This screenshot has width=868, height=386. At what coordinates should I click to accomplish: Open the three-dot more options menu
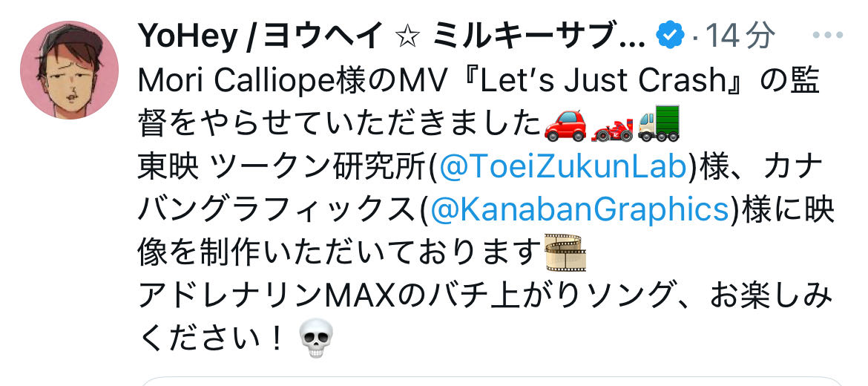(828, 36)
